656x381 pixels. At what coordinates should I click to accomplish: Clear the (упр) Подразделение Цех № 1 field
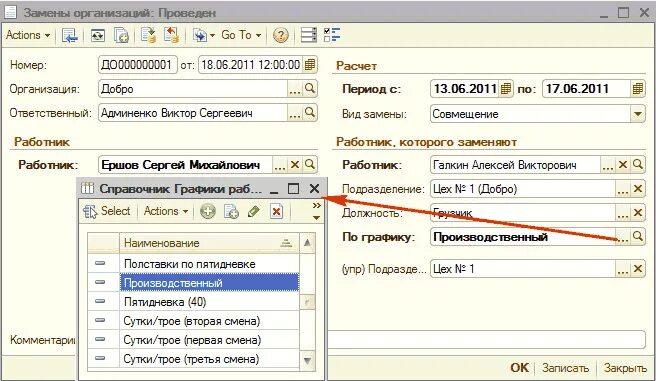point(638,269)
